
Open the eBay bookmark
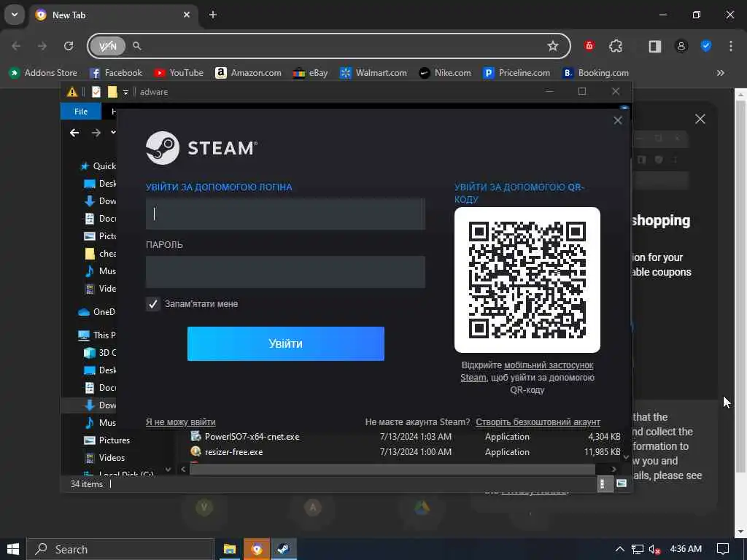click(311, 73)
